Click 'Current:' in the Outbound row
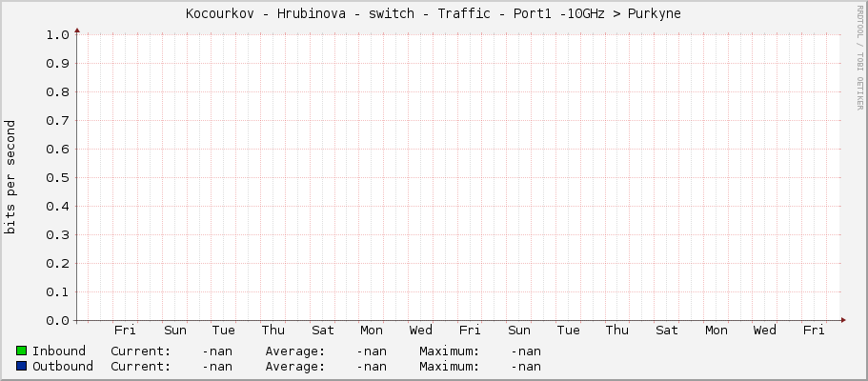This screenshot has width=868, height=381. coord(140,366)
